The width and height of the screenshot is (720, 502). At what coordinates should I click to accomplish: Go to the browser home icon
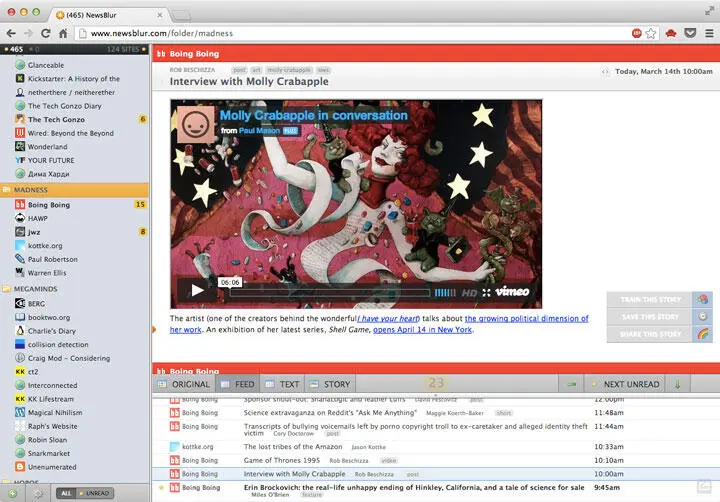coord(63,33)
